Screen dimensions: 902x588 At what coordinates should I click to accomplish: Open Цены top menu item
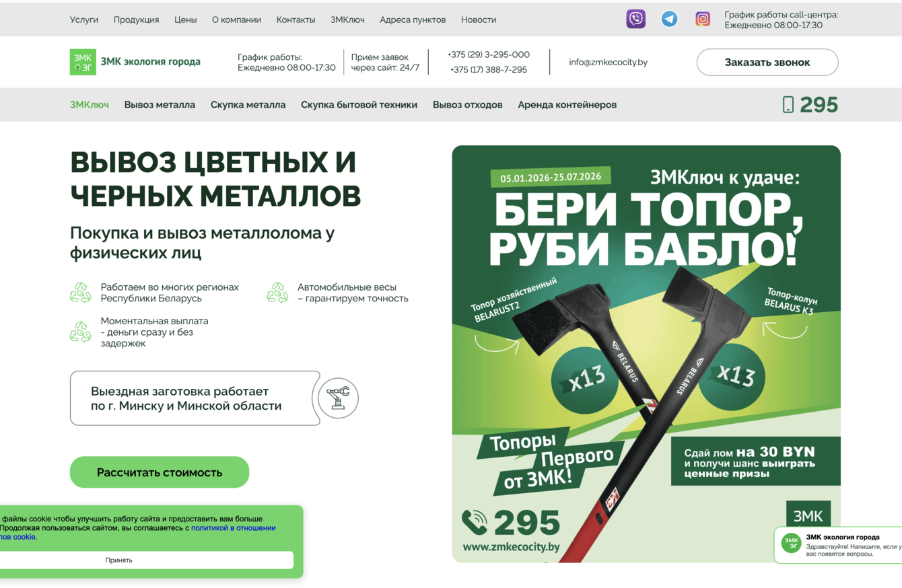click(186, 20)
